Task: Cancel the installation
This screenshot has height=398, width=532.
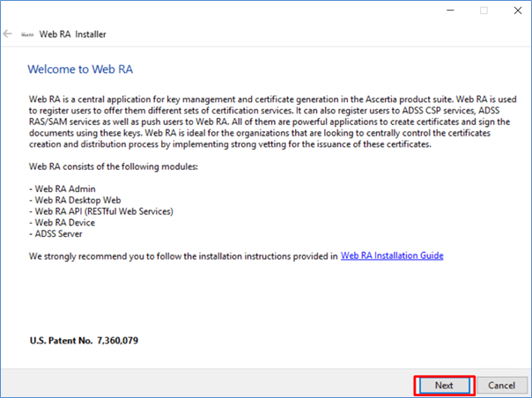Action: tap(501, 386)
